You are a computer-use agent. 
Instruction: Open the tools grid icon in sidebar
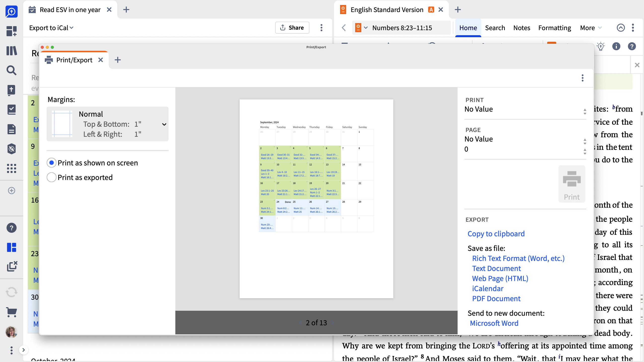(x=11, y=168)
